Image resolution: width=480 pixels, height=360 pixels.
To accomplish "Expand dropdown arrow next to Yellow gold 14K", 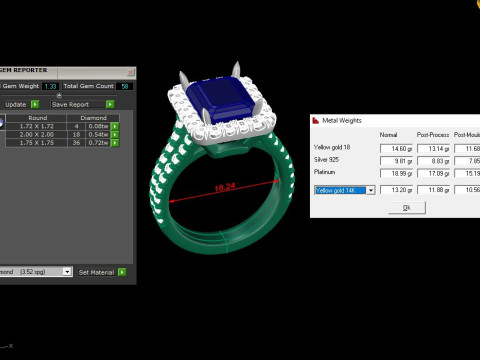I will tap(371, 190).
